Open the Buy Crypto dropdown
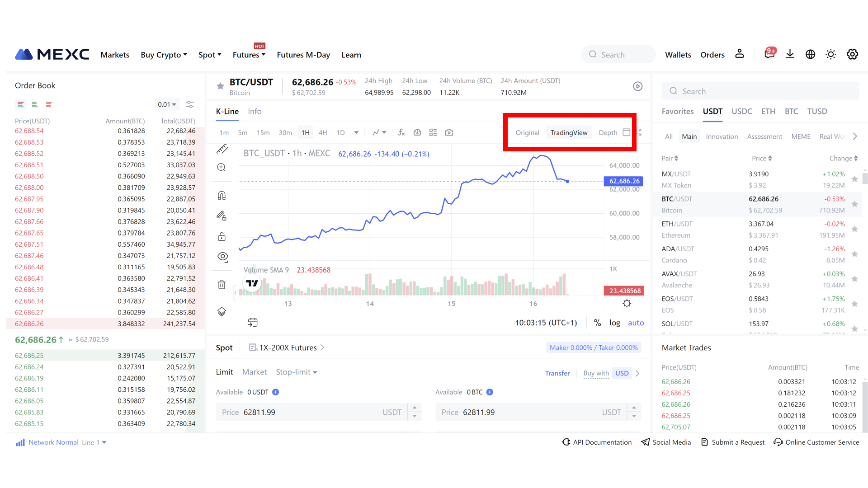Image resolution: width=868 pixels, height=488 pixels. pos(164,55)
